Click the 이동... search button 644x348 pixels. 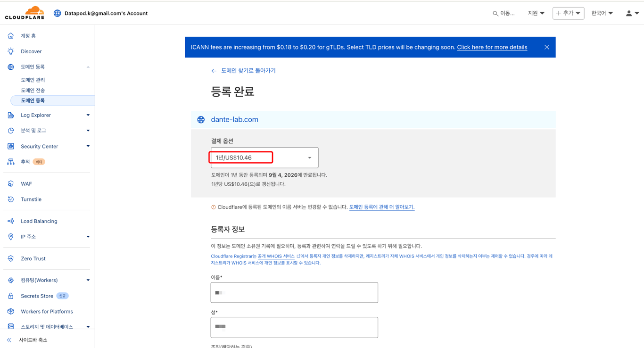click(x=504, y=14)
